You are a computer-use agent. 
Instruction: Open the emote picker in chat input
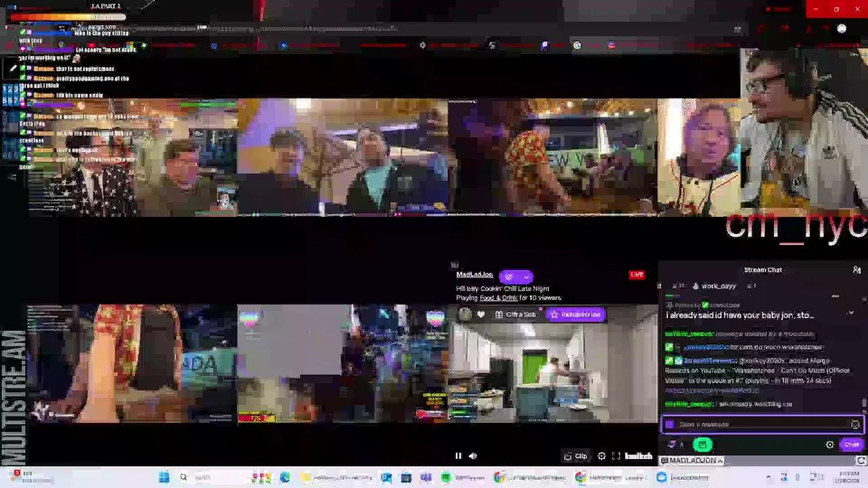point(855,424)
